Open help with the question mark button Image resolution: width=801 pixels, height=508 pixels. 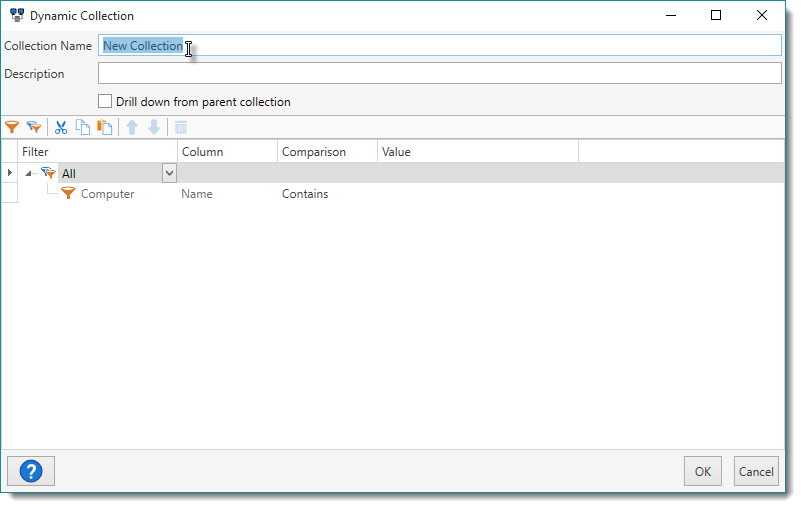[30, 471]
